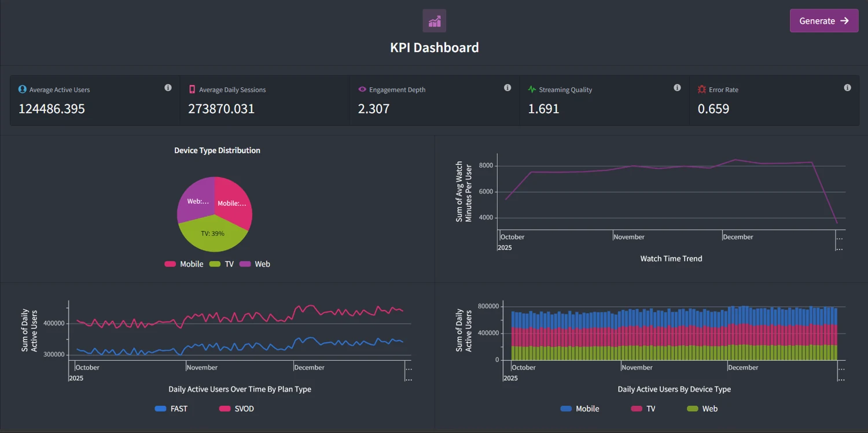Click the Daily Active Users Over Time By Plan Type title
This screenshot has height=433, width=868.
point(240,389)
